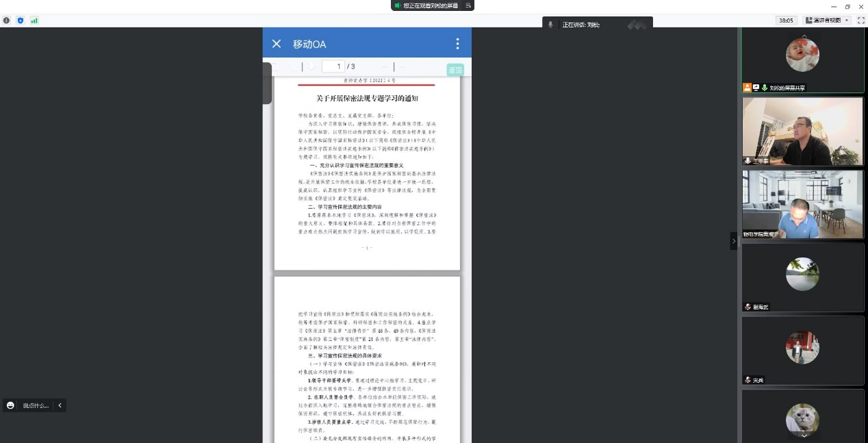Viewport: 868px width, 443px height.
Task: Close the 移动OA document viewer
Action: pos(277,44)
